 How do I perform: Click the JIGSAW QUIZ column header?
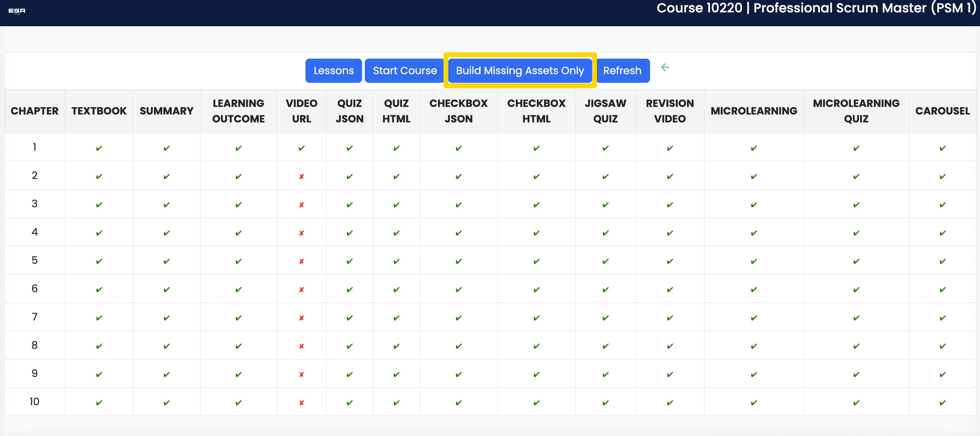[x=605, y=111]
